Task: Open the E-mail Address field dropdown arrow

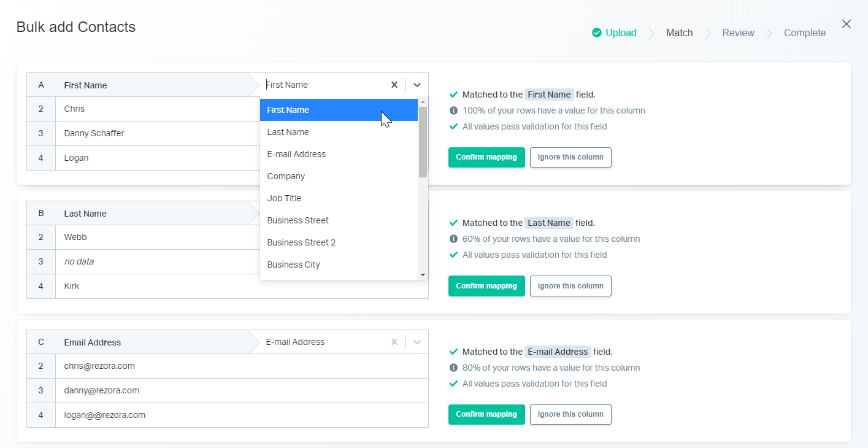Action: point(417,342)
